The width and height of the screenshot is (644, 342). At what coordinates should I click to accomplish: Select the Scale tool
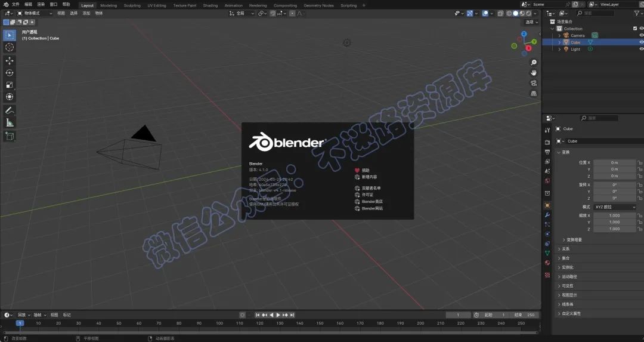coord(10,85)
